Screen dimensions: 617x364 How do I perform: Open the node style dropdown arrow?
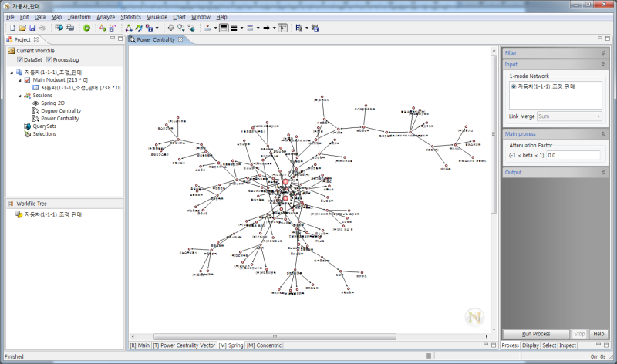pos(215,28)
